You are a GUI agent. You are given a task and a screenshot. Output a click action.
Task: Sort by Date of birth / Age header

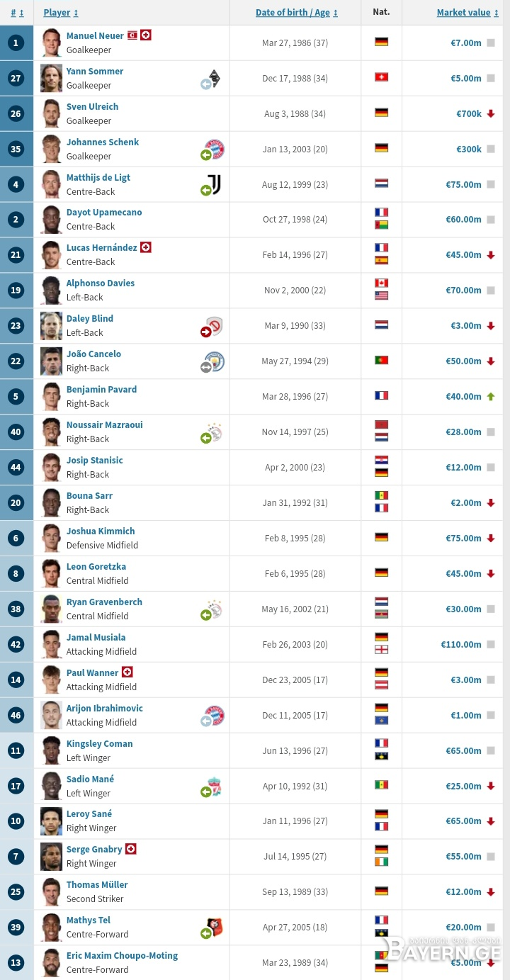pyautogui.click(x=297, y=13)
